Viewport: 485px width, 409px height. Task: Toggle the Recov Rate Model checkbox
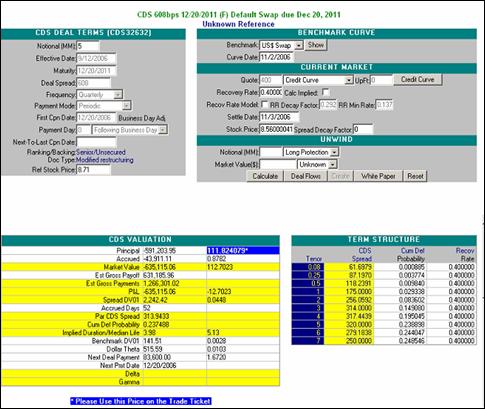coord(264,105)
